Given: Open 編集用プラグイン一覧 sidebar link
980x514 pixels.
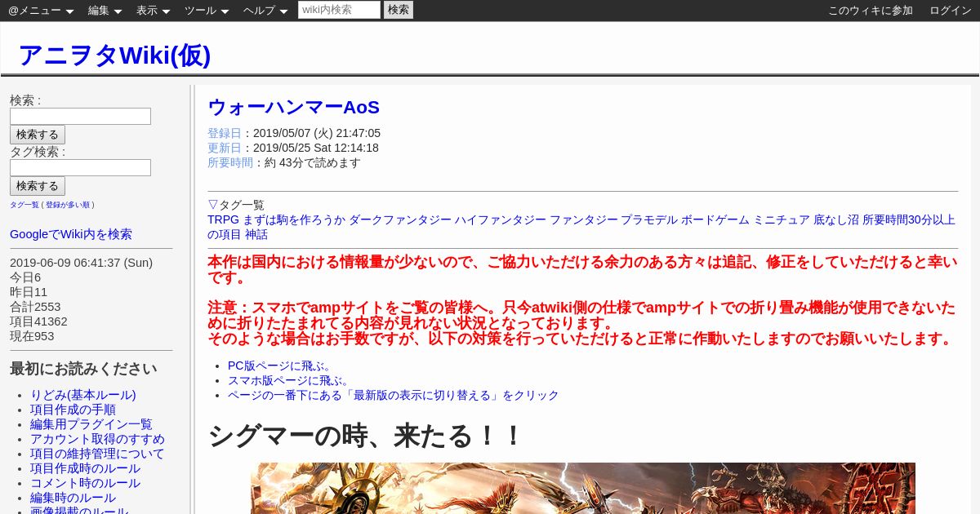Looking at the screenshot, I should point(91,424).
